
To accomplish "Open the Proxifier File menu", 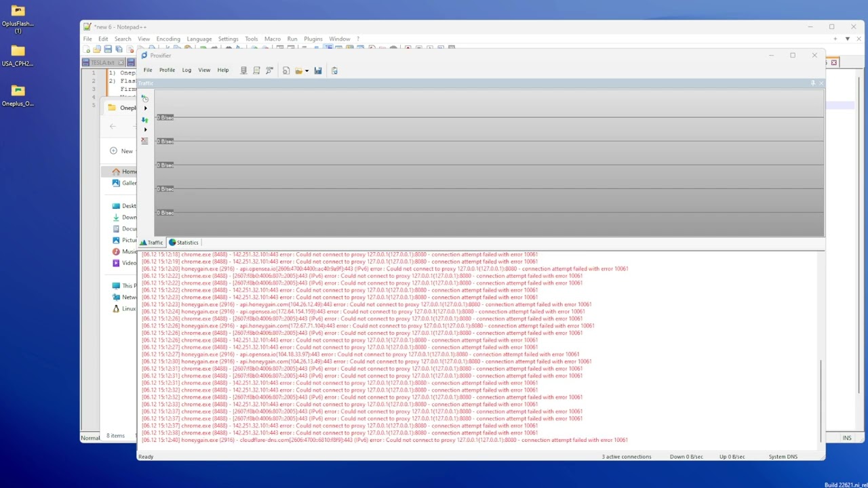I will pyautogui.click(x=148, y=70).
